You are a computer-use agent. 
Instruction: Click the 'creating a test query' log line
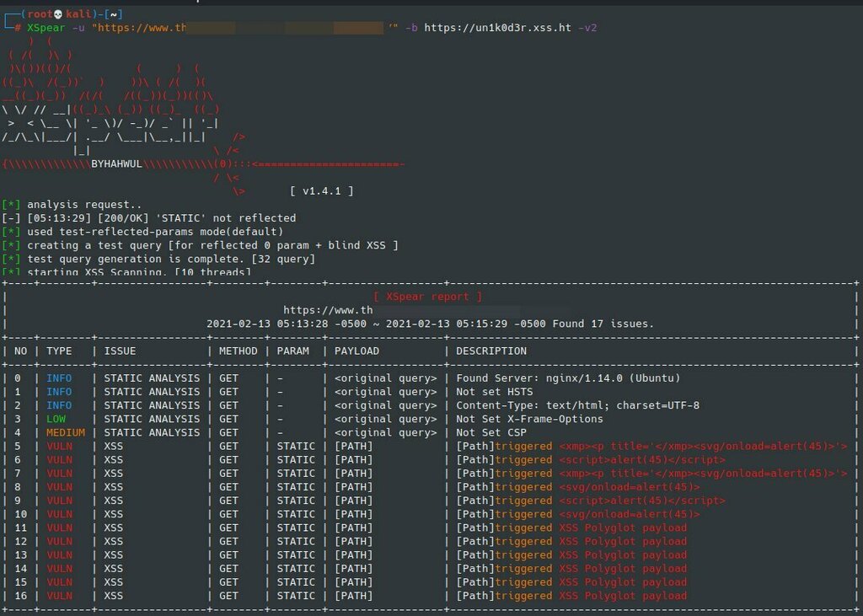click(x=212, y=245)
